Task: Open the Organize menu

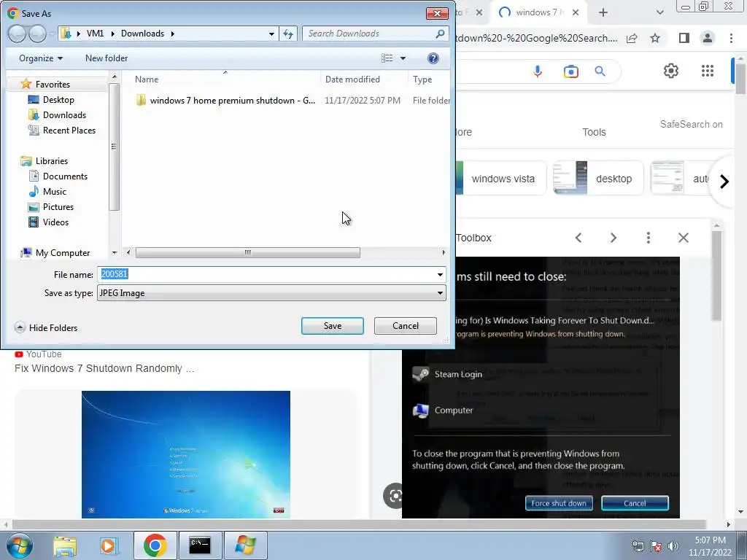Action: (41, 58)
